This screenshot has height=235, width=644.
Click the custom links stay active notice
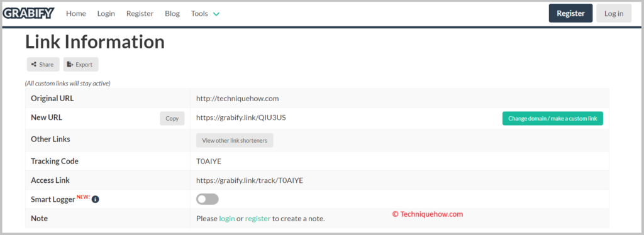click(x=68, y=83)
